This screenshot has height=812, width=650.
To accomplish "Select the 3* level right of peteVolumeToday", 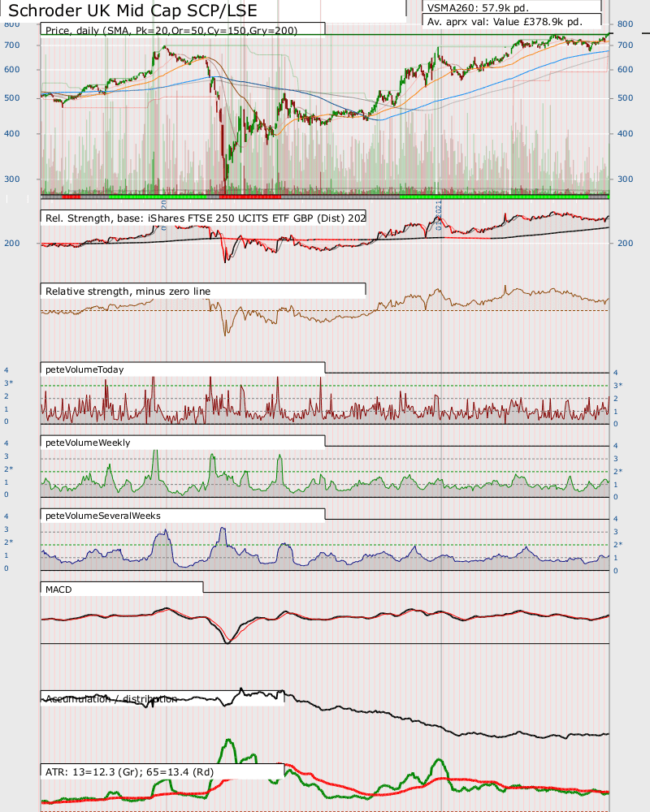I will pyautogui.click(x=617, y=385).
